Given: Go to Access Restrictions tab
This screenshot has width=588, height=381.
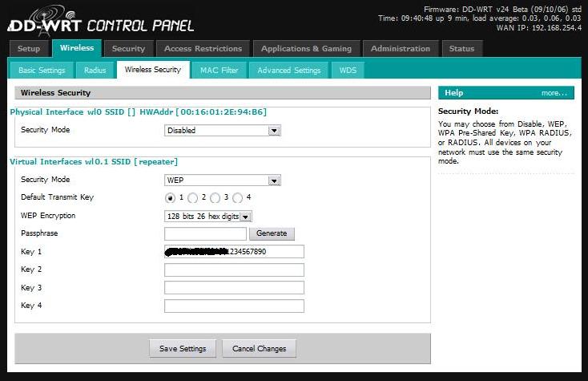Looking at the screenshot, I should (x=203, y=48).
